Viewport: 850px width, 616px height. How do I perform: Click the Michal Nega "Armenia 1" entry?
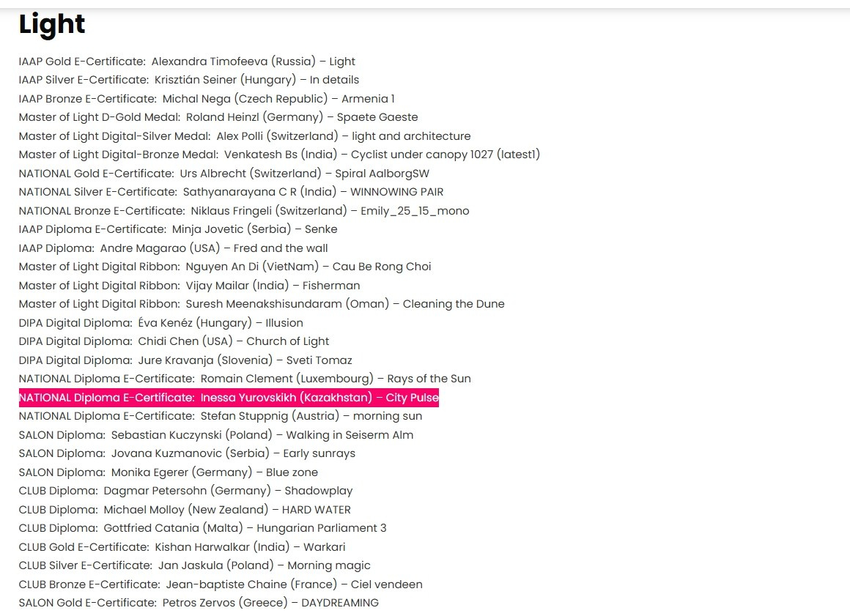(207, 99)
